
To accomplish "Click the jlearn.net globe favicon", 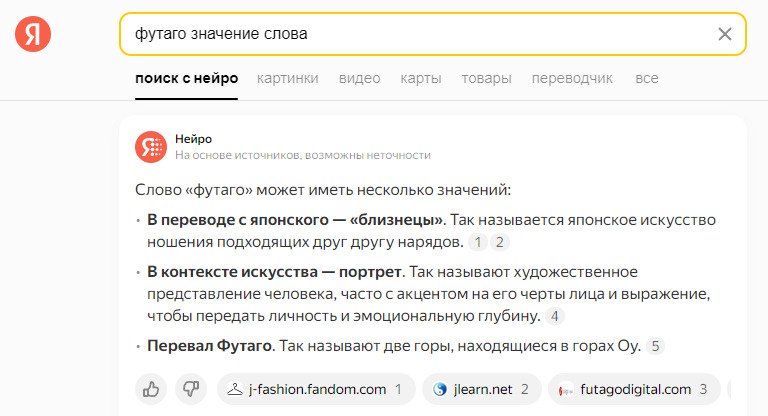I will click(x=439, y=389).
